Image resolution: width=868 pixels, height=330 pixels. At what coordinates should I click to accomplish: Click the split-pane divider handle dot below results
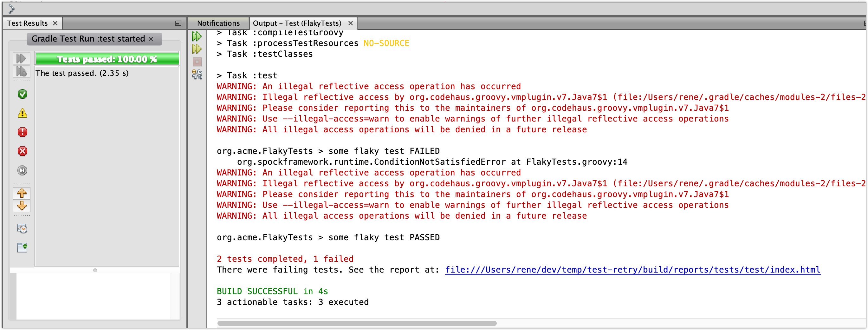tap(95, 270)
